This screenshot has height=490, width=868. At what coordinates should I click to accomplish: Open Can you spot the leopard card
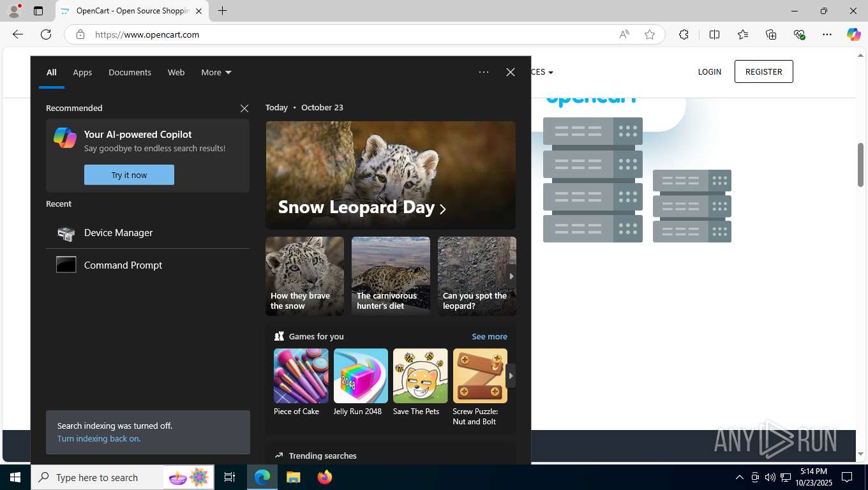(x=477, y=276)
